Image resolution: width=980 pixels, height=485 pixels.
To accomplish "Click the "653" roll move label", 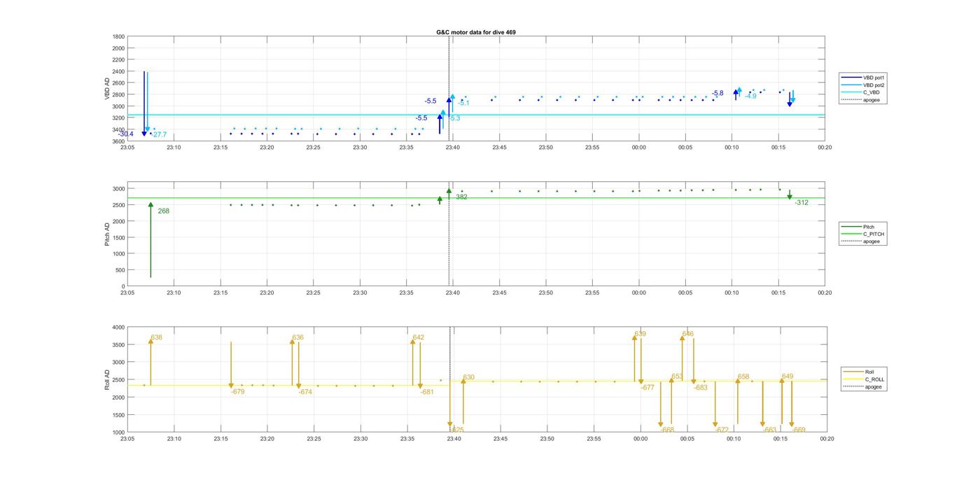I will [x=678, y=377].
